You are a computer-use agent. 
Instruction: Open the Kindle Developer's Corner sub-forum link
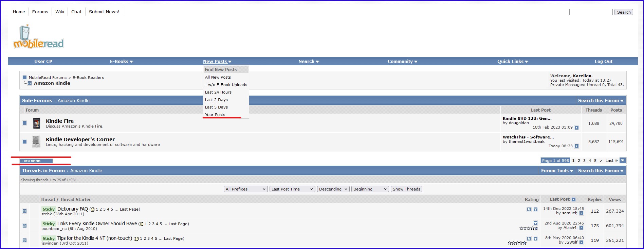[80, 139]
